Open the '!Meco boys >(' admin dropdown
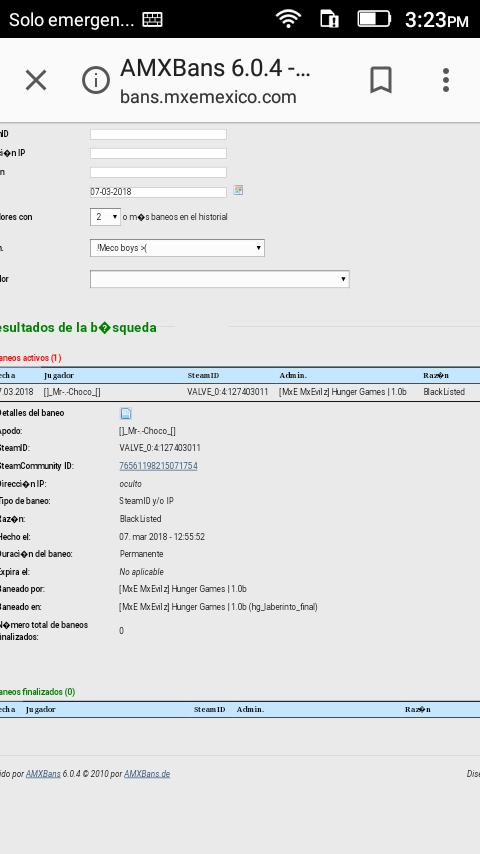Image resolution: width=480 pixels, height=854 pixels. point(177,248)
